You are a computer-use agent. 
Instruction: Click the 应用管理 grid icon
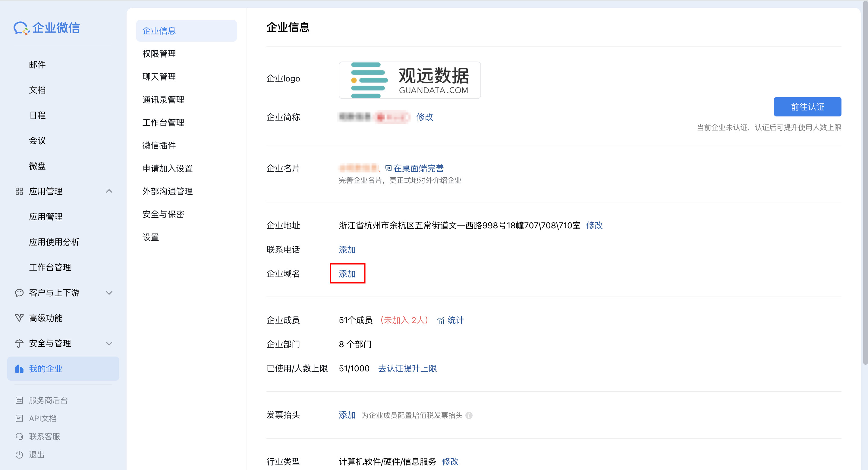tap(19, 191)
